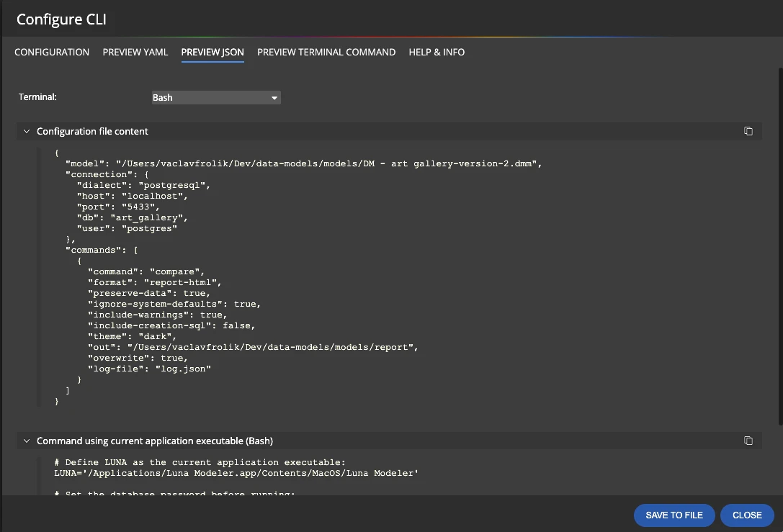The height and width of the screenshot is (532, 783).
Task: Click the "command": "compare" line
Action: click(x=146, y=271)
